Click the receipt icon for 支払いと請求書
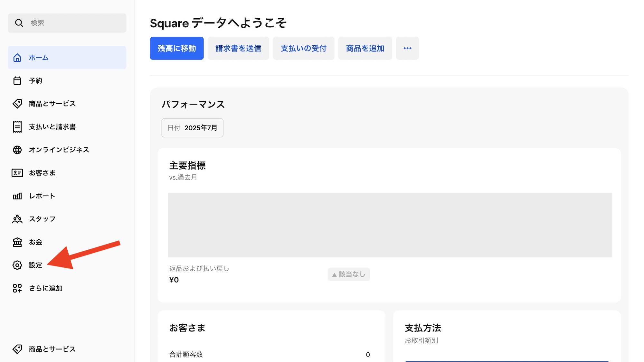 [17, 127]
